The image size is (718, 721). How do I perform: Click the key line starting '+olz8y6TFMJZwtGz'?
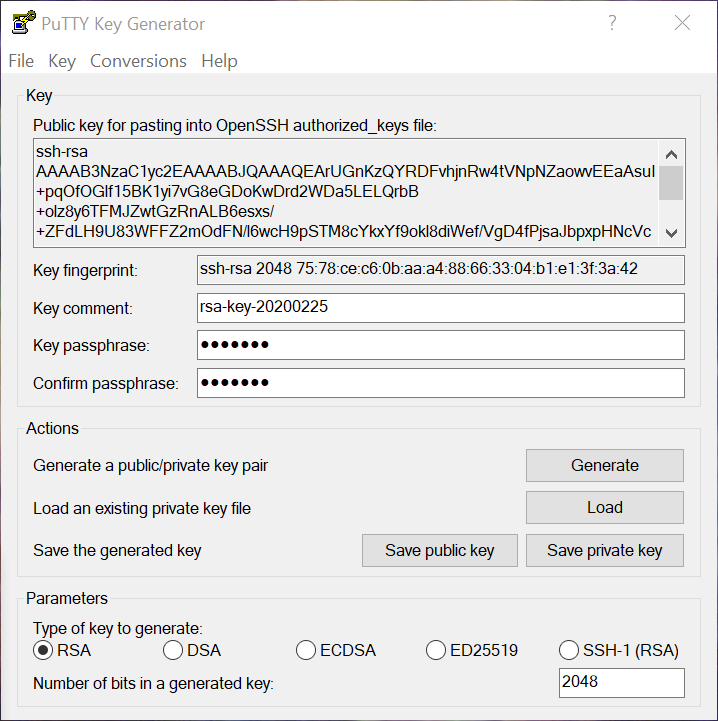click(x=155, y=212)
